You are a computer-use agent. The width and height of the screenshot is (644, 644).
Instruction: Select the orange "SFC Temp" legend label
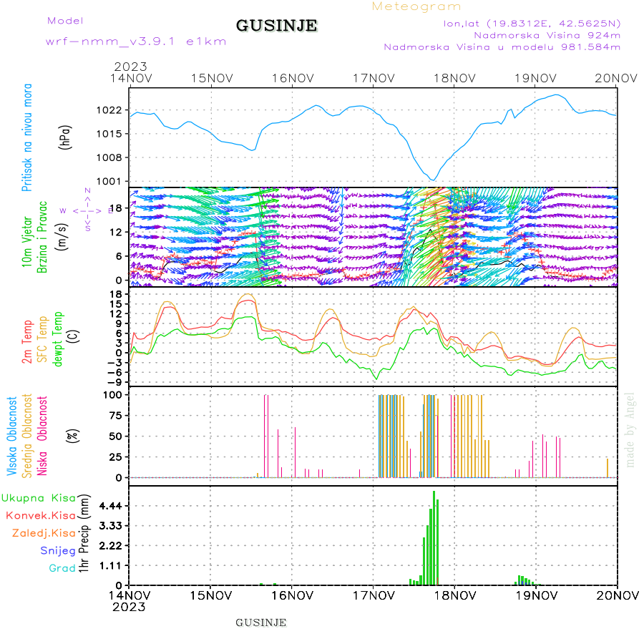click(x=42, y=339)
